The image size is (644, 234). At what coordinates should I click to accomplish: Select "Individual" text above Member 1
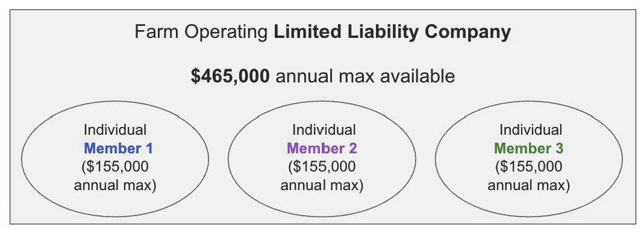(x=115, y=130)
